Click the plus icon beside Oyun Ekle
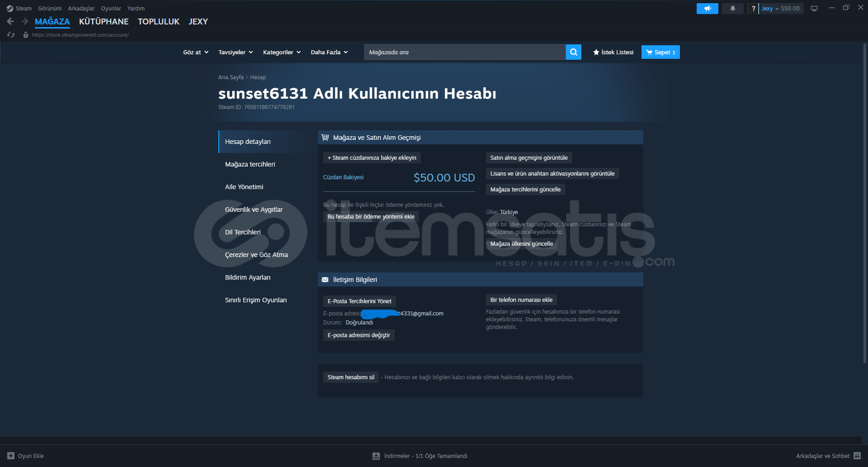 point(11,456)
